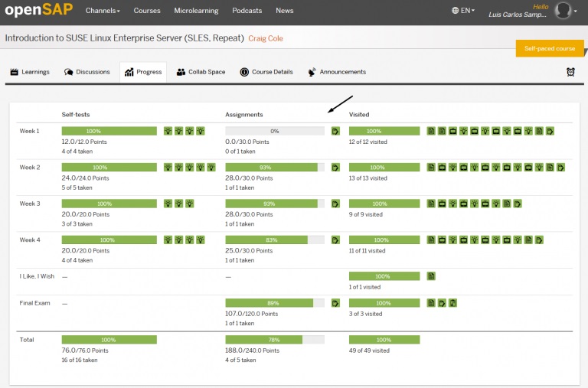Open user avatar account dropdown
This screenshot has height=388, width=588.
[566, 11]
